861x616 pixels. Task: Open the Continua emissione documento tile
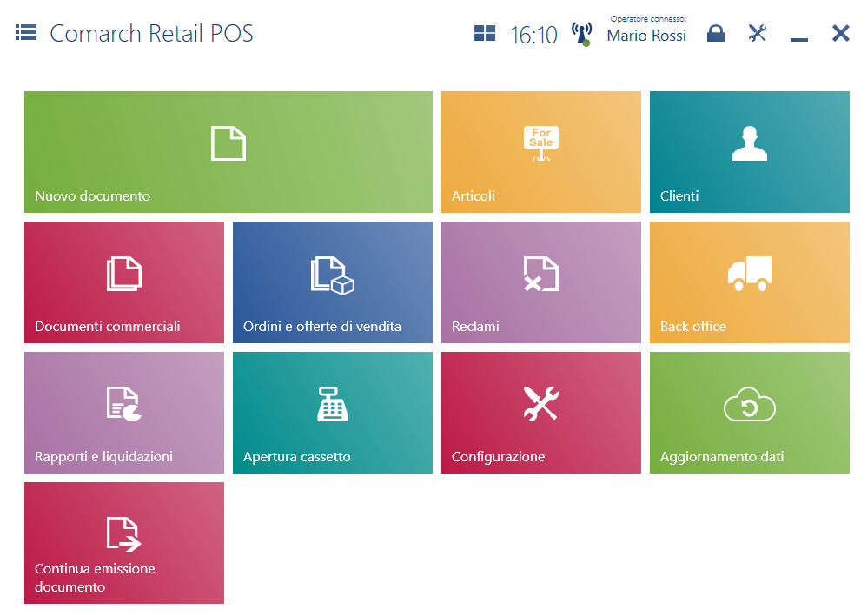tap(124, 543)
